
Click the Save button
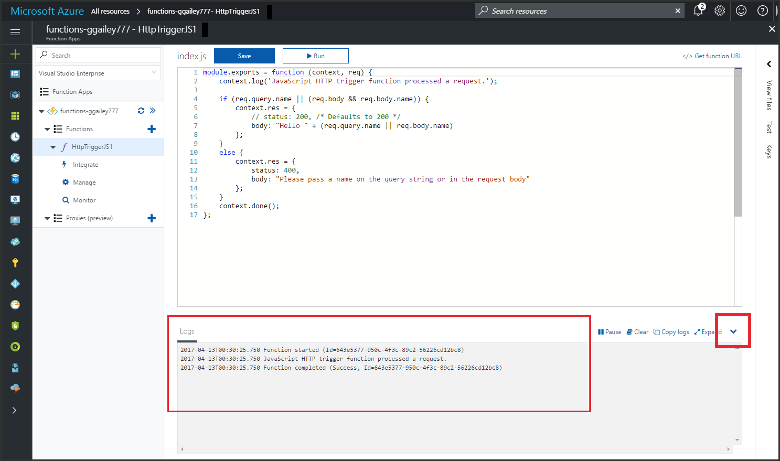(x=244, y=56)
